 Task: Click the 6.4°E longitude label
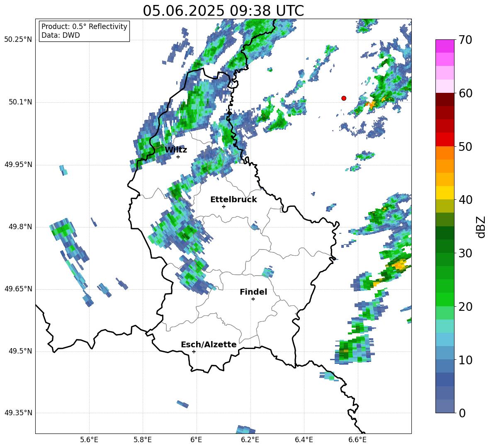(304, 440)
